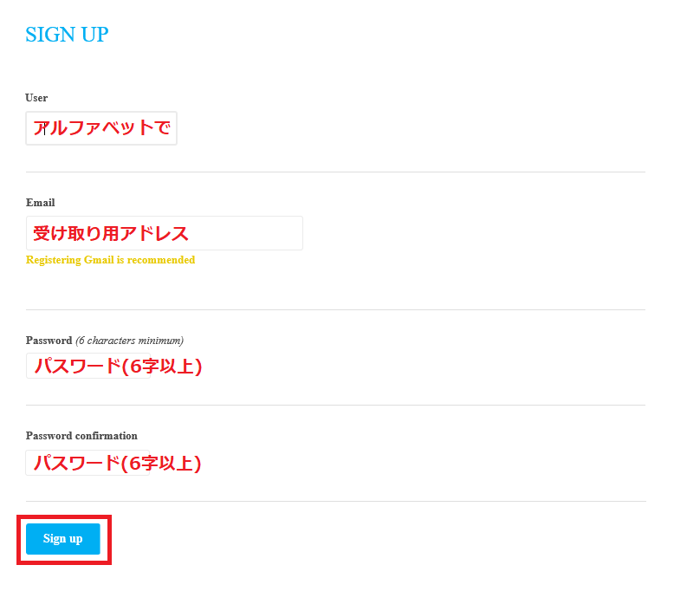
Task: Click the red 受け取り用アドレス annotation
Action: tap(111, 233)
